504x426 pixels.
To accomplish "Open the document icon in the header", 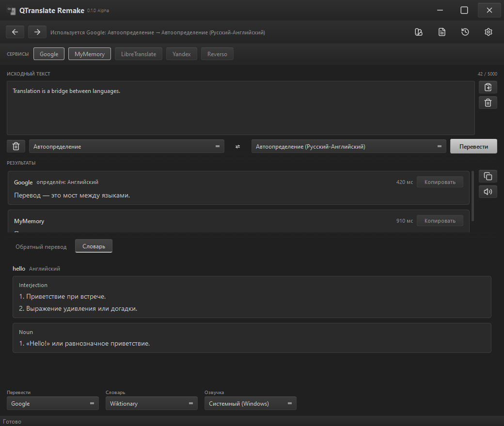I will coord(442,32).
